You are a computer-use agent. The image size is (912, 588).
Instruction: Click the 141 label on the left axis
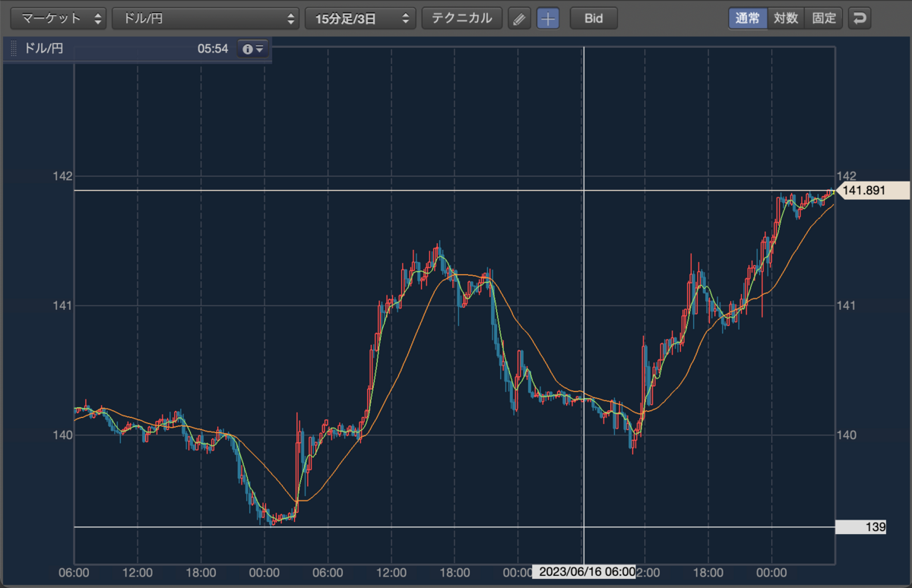[x=62, y=305]
